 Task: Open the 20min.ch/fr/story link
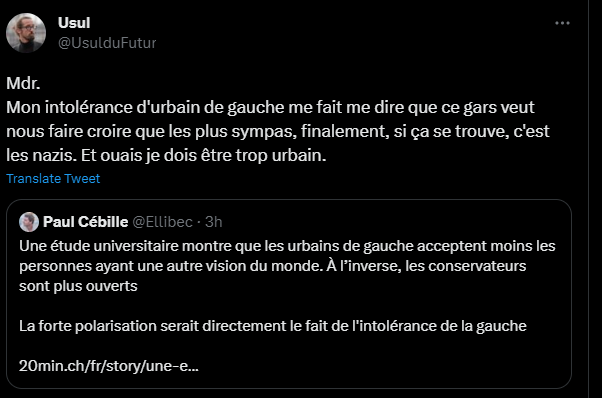109,366
